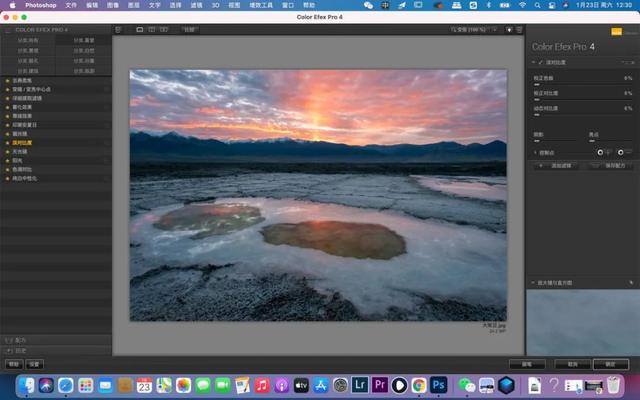
Task: Switch to split preview view icon
Action: click(151, 30)
